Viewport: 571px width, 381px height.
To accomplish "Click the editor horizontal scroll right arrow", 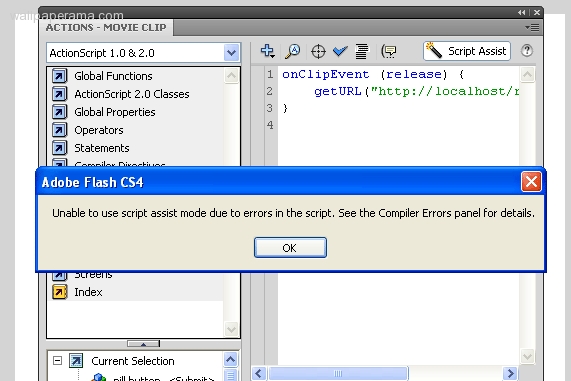I will (x=510, y=373).
